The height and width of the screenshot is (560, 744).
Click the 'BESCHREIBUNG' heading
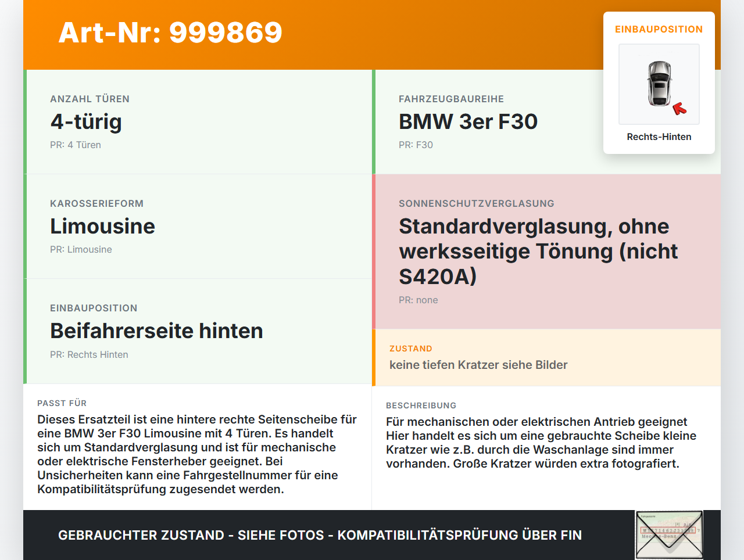[x=421, y=405]
